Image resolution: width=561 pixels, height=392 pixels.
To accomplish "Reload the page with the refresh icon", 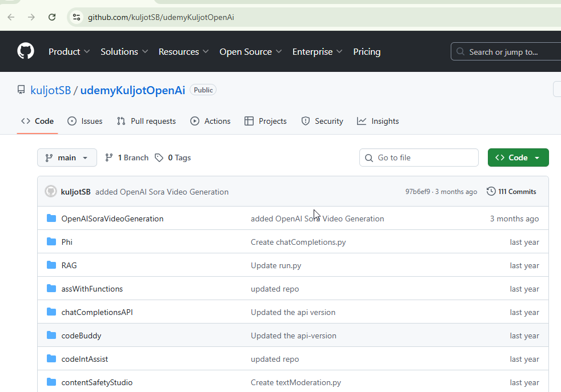I will (52, 17).
